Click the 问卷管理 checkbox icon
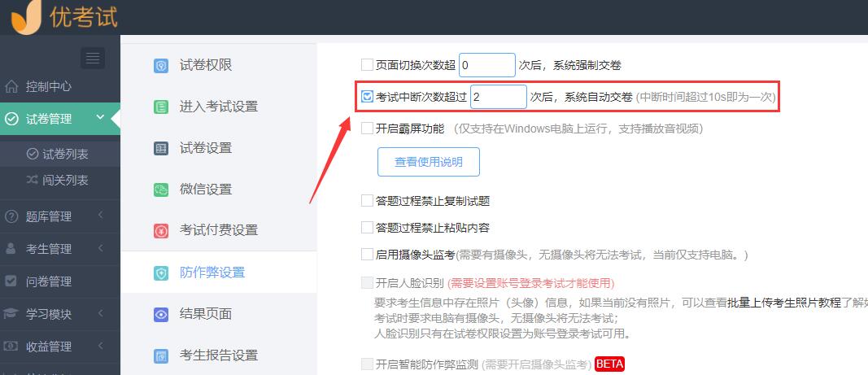 (x=11, y=281)
